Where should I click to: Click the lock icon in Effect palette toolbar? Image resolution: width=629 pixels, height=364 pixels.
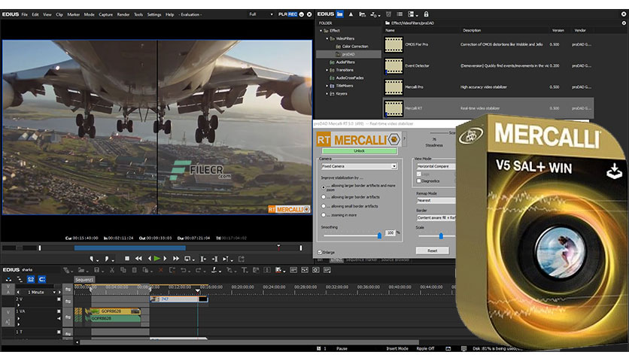click(426, 14)
